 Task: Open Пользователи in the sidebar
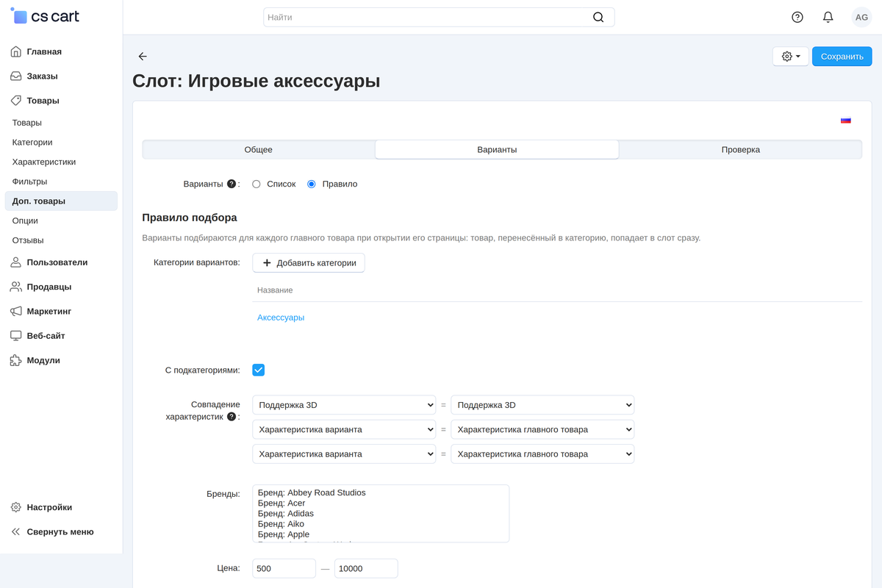[57, 262]
